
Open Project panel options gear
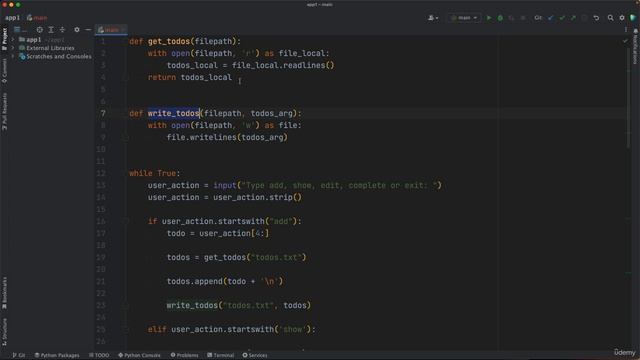77,30
